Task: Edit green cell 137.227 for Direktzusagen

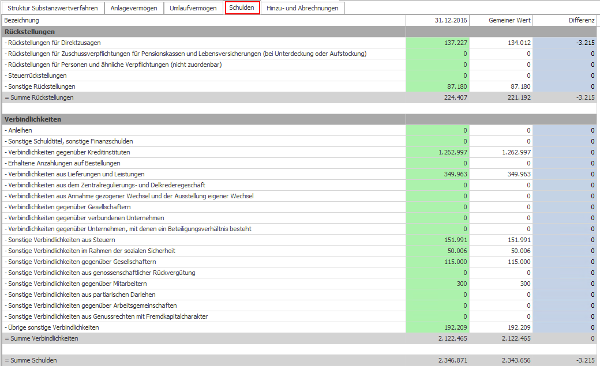Action: [x=438, y=42]
